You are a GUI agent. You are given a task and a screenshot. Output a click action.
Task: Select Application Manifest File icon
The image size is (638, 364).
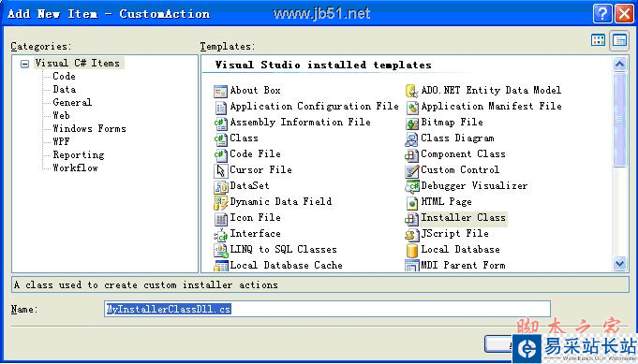tap(411, 108)
